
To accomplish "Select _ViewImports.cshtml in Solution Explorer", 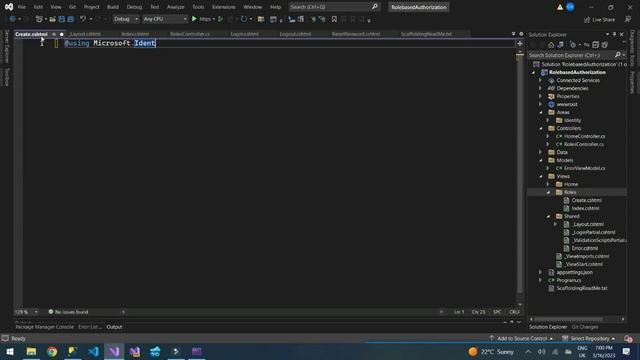I will pos(587,256).
